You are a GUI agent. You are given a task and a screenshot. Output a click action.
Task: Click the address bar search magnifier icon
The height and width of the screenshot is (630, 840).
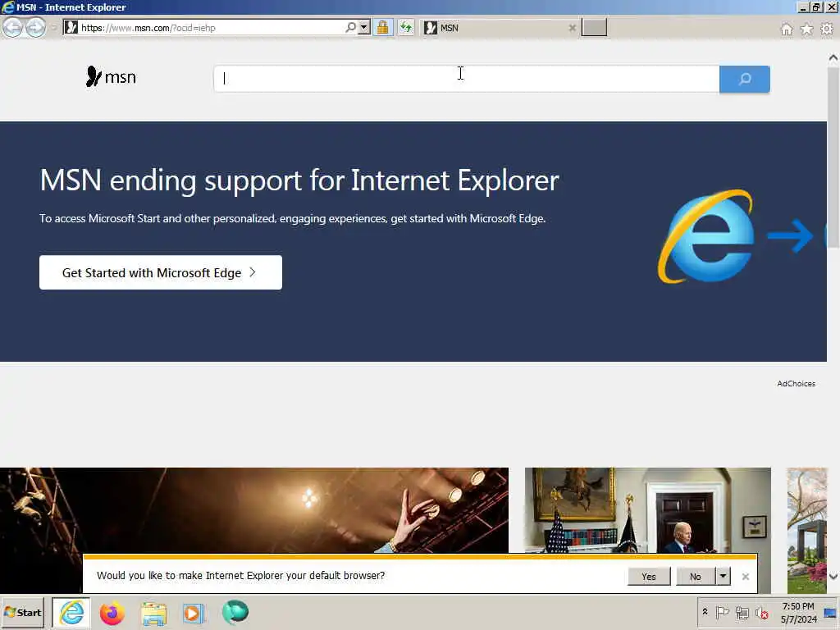click(350, 27)
